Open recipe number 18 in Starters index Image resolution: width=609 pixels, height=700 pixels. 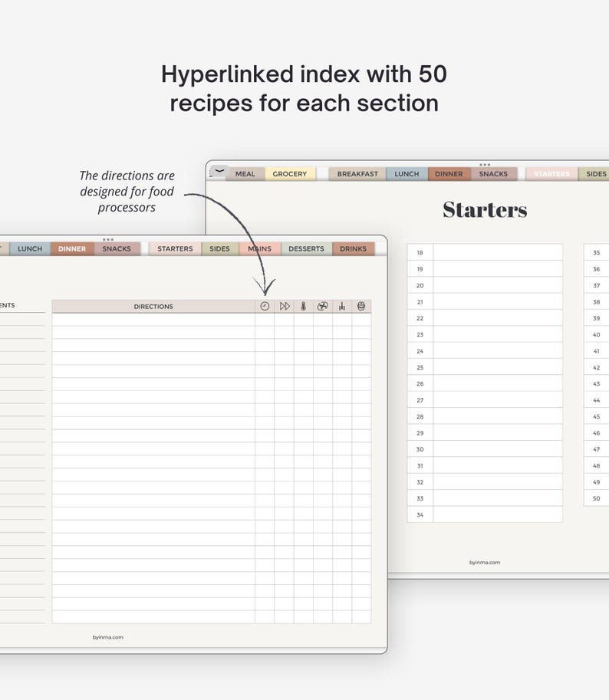tap(420, 253)
